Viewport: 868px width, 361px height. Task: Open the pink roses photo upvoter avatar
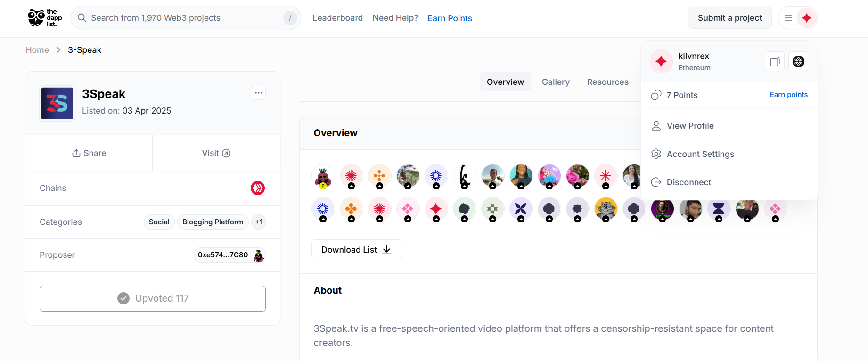coord(578,176)
